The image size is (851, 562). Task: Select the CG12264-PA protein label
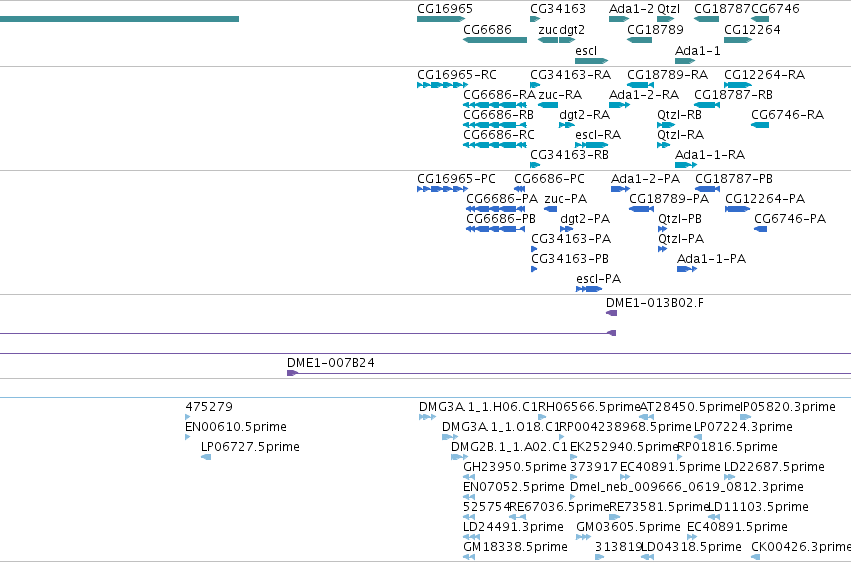click(765, 199)
